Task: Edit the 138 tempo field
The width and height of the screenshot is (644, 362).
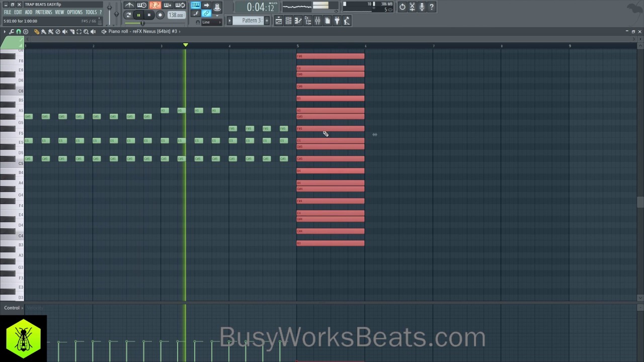Action: pos(176,15)
